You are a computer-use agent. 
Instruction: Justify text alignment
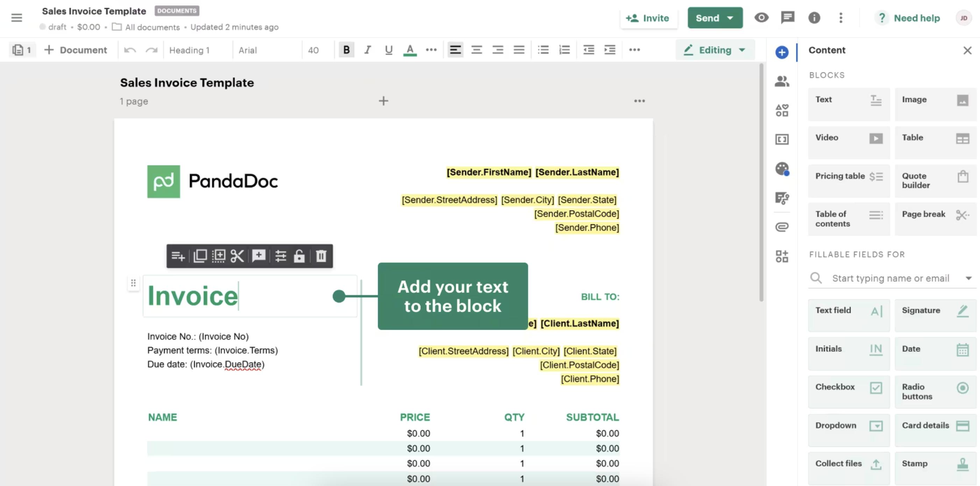(519, 50)
